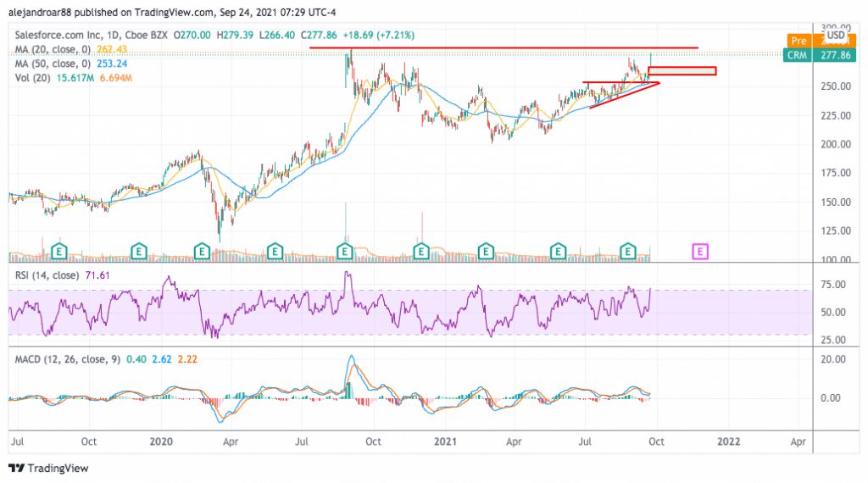This screenshot has width=868, height=483.
Task: Open the earnings E marker for December 2019
Action: pyautogui.click(x=138, y=252)
